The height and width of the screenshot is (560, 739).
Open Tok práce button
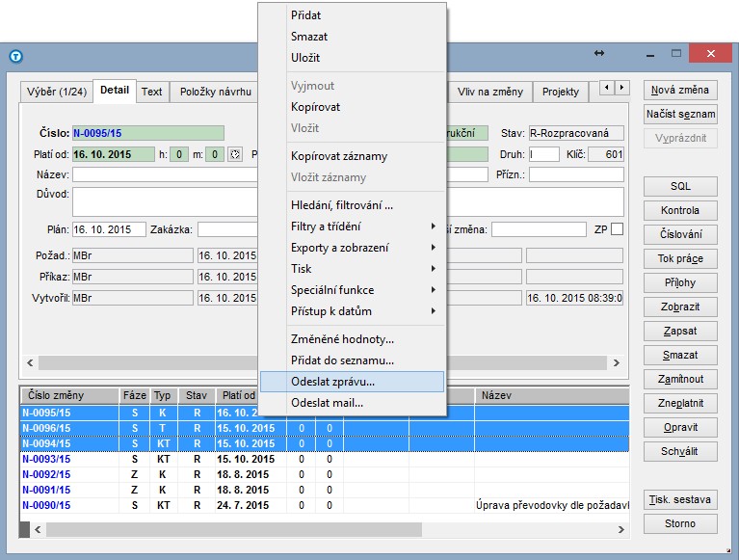coord(680,258)
